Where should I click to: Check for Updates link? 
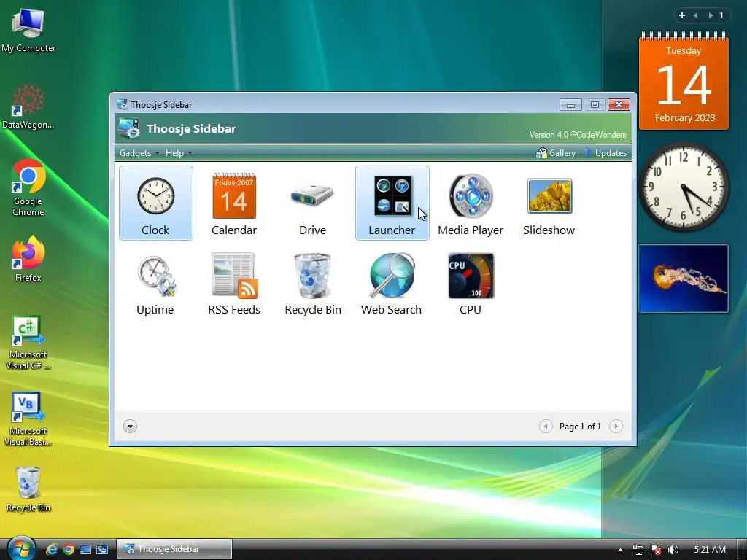[x=605, y=153]
